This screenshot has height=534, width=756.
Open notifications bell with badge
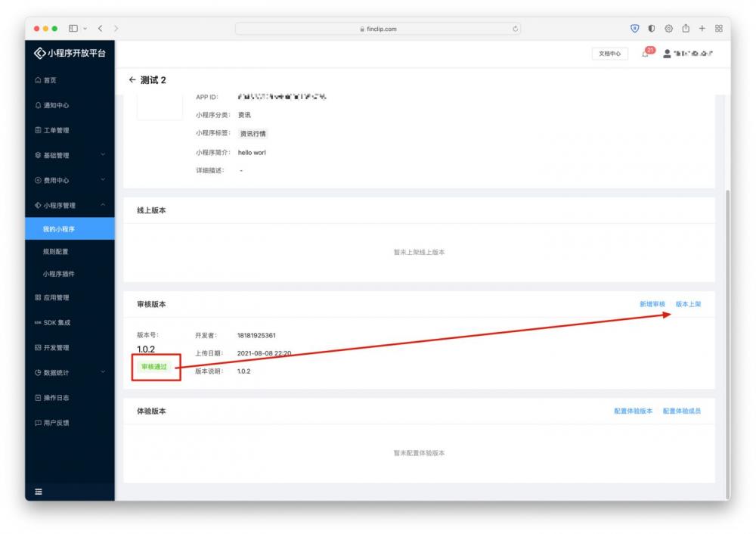(x=647, y=53)
